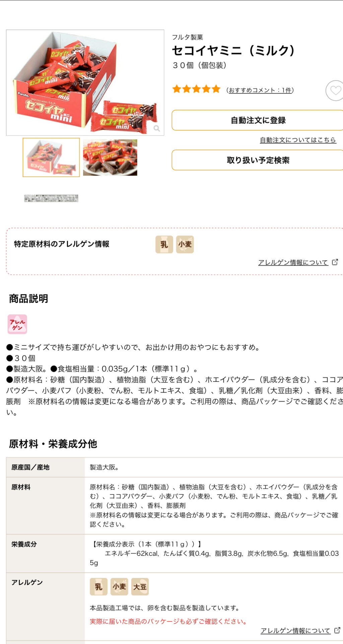
Task: Click the 乳 allergen badge in the table
Action: pyautogui.click(x=98, y=587)
